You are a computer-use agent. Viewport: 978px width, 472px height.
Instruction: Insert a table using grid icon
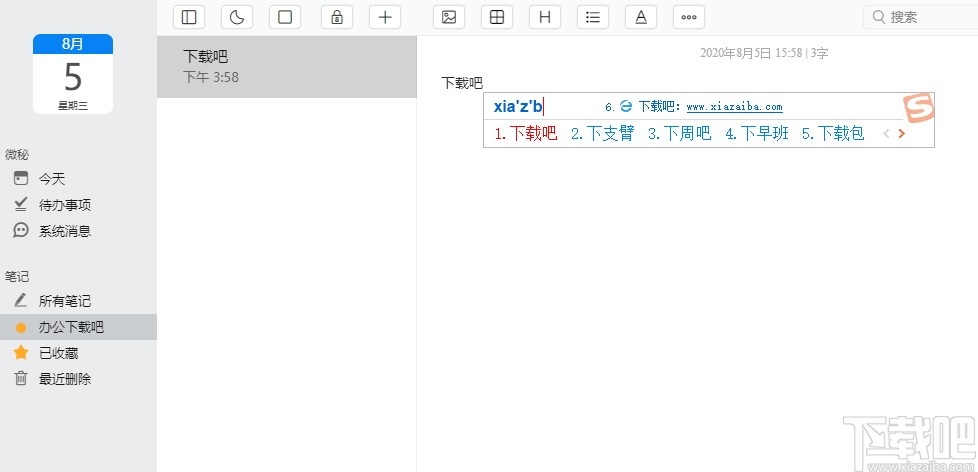point(497,17)
